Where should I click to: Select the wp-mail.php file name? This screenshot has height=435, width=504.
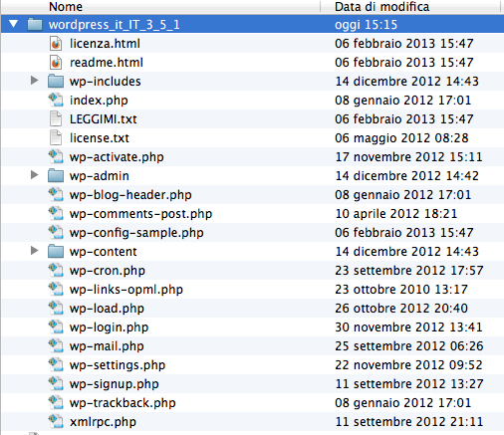[107, 346]
